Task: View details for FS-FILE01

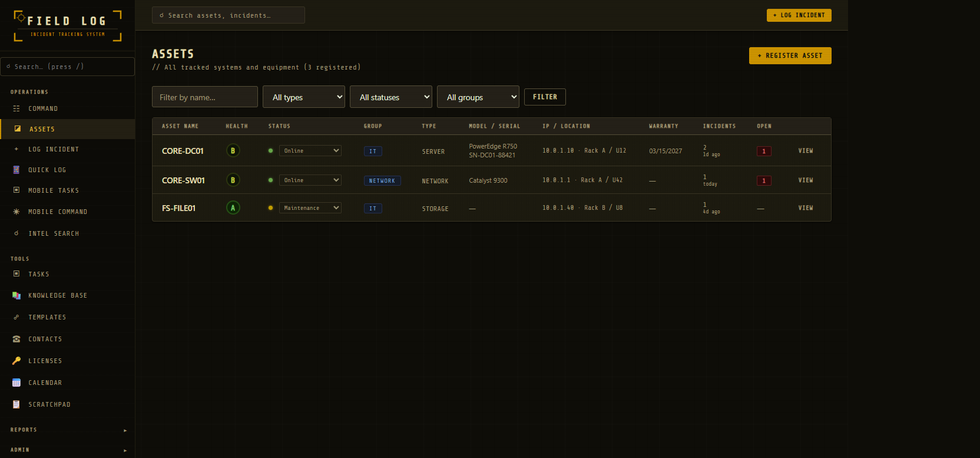Action: tap(806, 208)
